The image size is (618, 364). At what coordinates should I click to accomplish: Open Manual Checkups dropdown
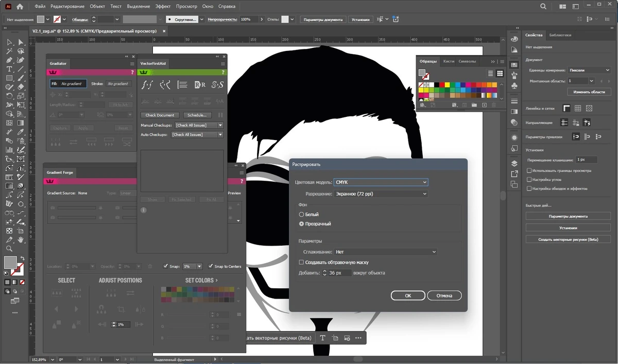point(199,125)
